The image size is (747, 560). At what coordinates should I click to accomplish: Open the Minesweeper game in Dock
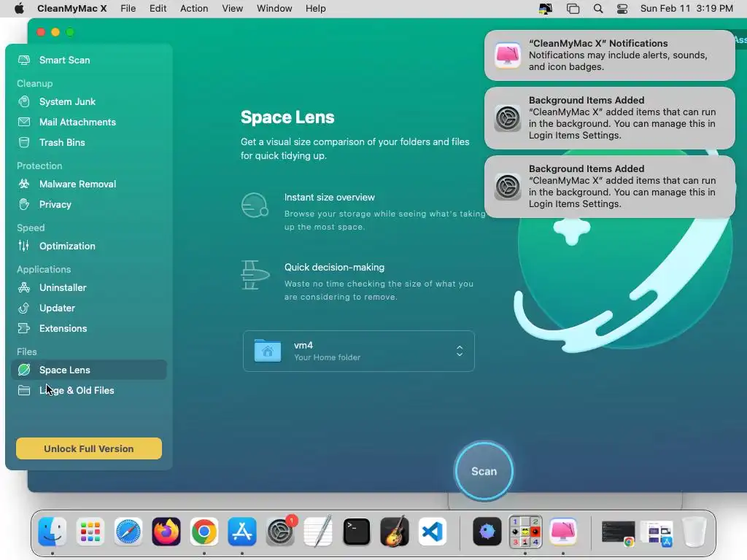pos(525,532)
